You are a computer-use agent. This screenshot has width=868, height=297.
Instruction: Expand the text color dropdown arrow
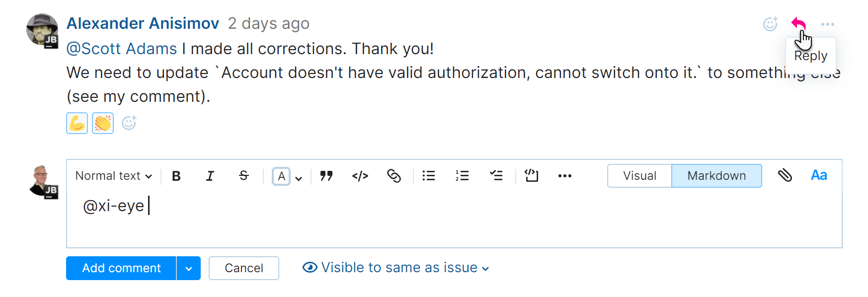298,177
